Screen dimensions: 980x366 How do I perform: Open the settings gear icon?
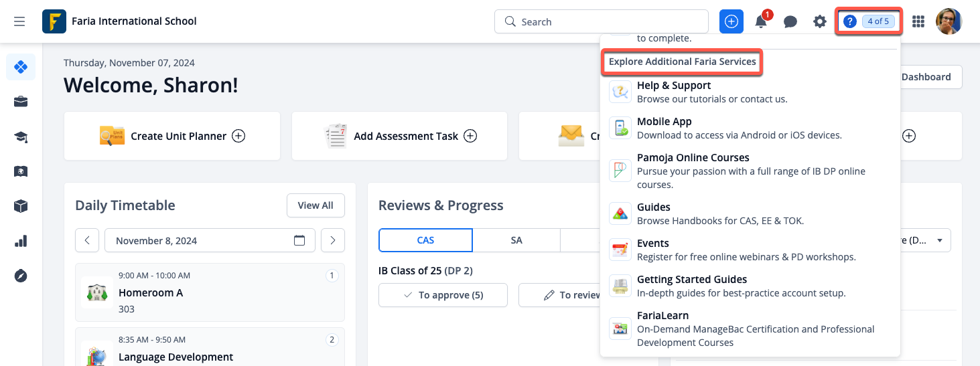pos(820,21)
